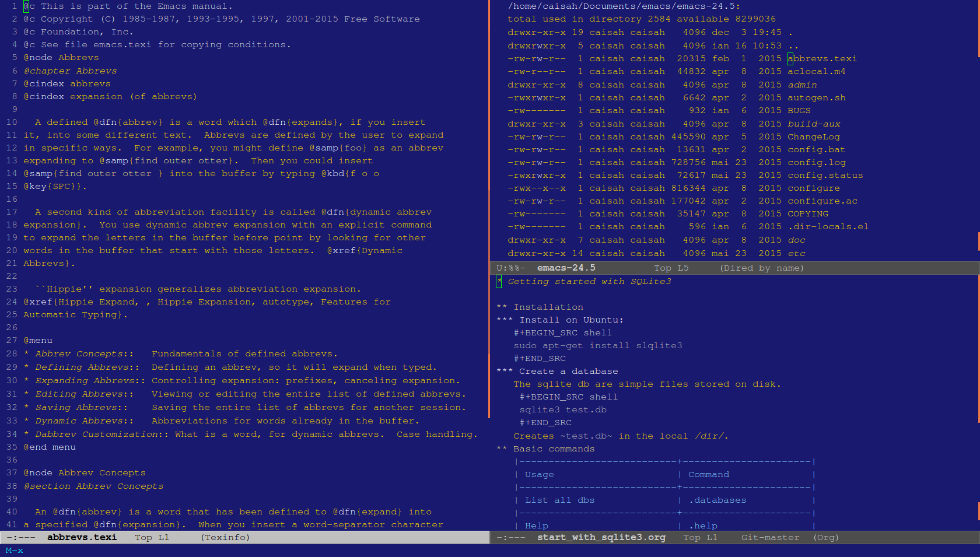Click the '@end menu' line
The width and height of the screenshot is (980, 557).
(x=50, y=447)
